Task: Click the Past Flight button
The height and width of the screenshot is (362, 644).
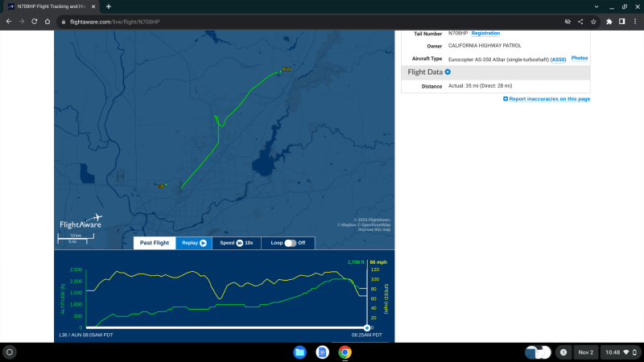Action: [x=155, y=243]
